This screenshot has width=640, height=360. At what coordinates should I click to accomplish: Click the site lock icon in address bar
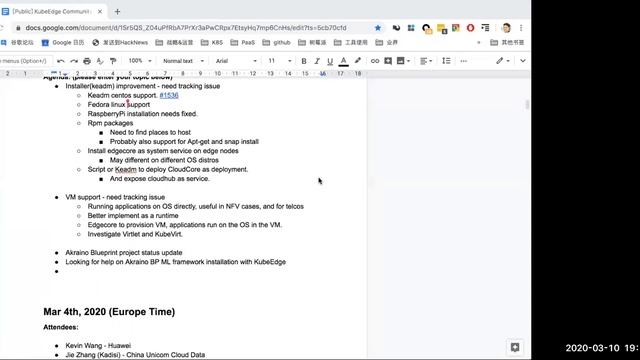18,28
